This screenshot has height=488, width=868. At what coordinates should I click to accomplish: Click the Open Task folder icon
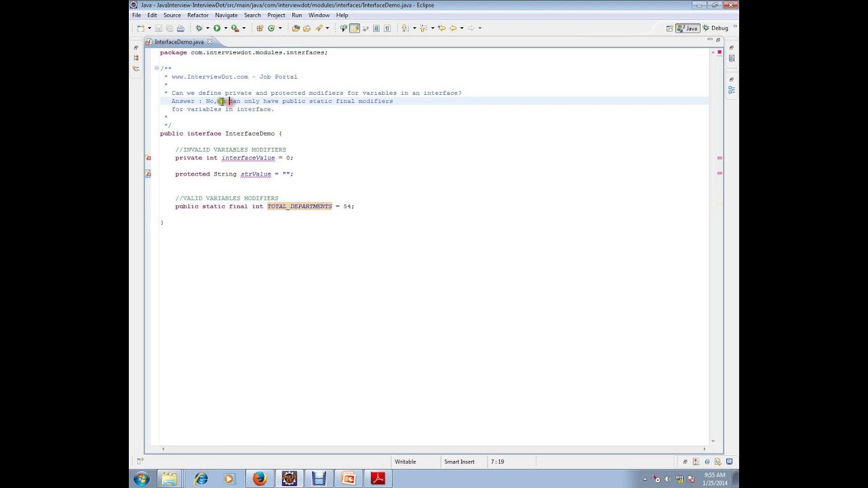(x=307, y=28)
